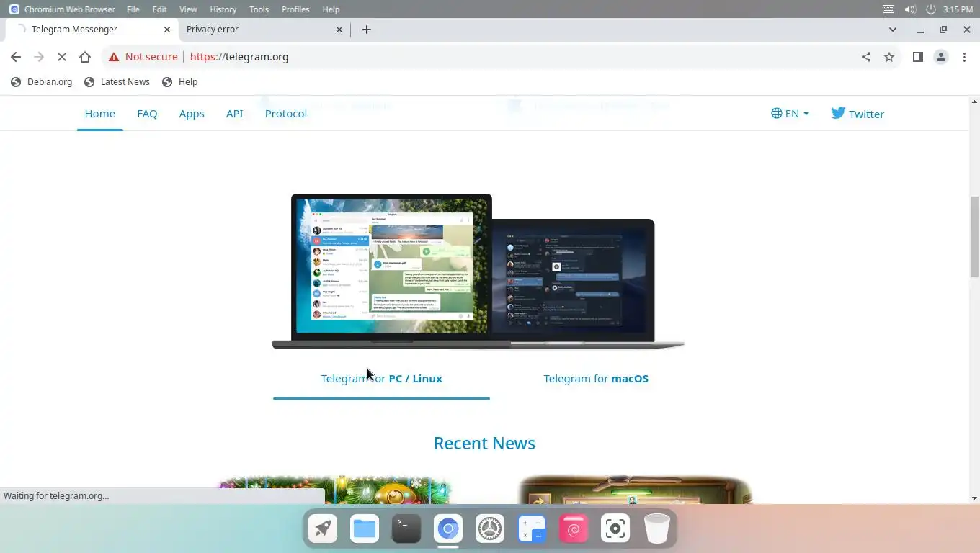Open the Help menu in menu bar
980x553 pixels.
click(331, 9)
